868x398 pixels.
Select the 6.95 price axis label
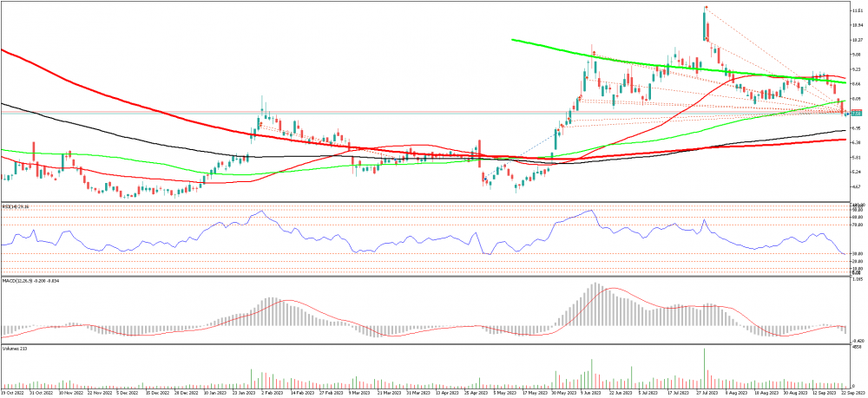click(x=858, y=128)
